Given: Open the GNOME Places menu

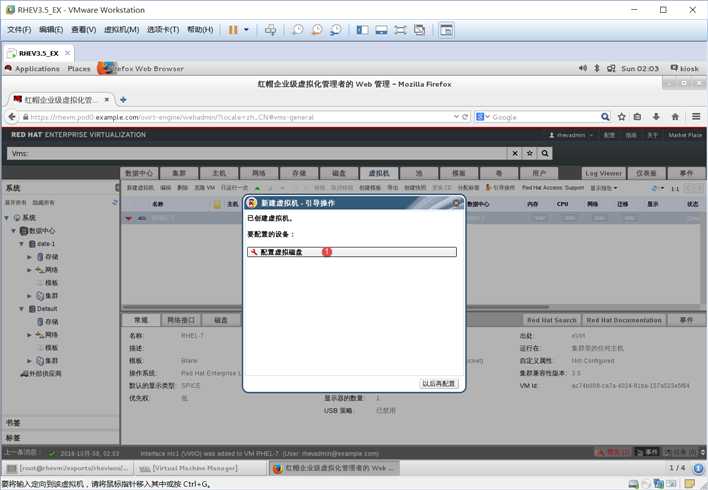Looking at the screenshot, I should click(x=79, y=69).
